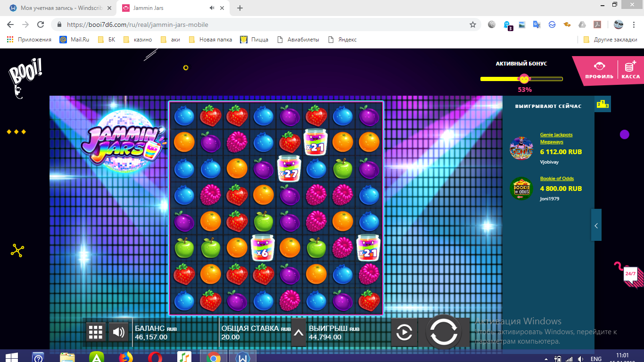
Task: Open the Bookie of Odds link
Action: [557, 179]
